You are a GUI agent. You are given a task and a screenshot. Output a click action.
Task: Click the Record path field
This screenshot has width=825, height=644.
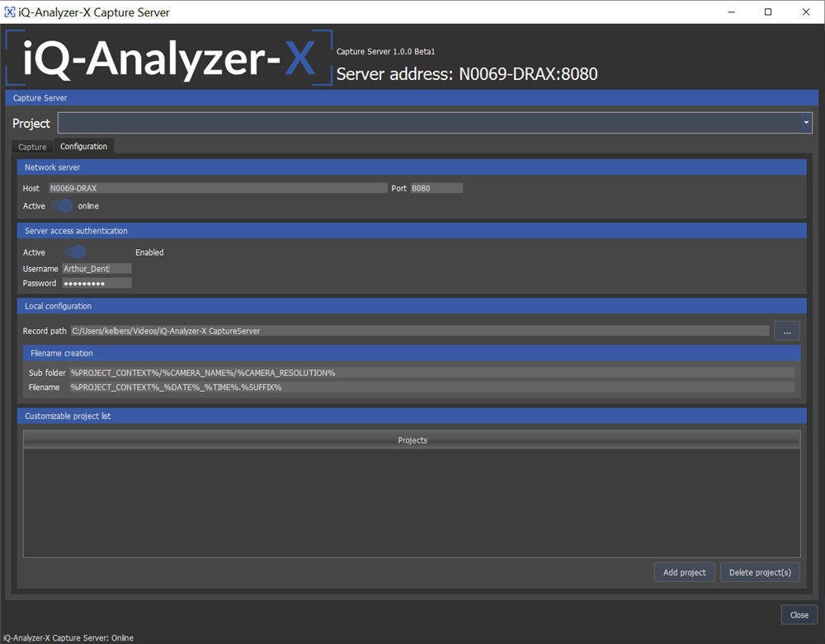pyautogui.click(x=420, y=331)
